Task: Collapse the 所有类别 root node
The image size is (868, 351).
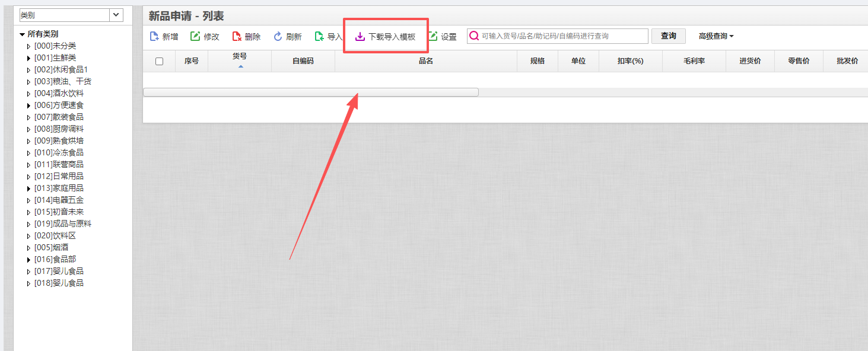Action: (x=22, y=34)
